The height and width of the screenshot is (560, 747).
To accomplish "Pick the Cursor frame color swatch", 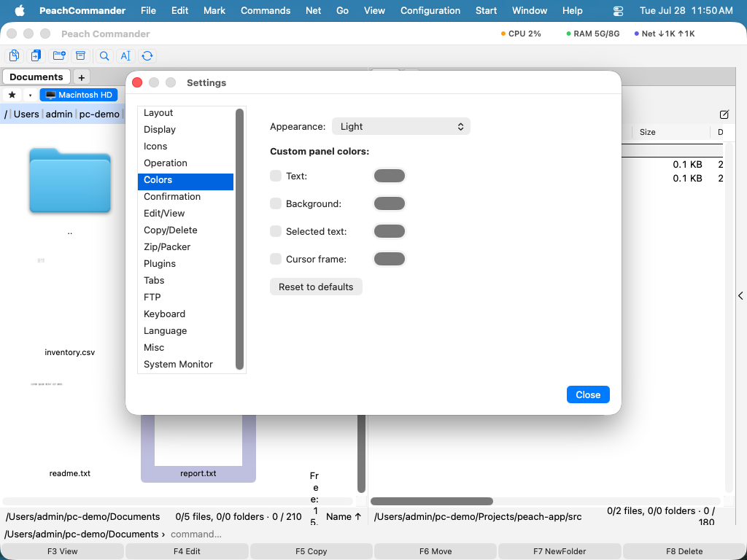I will coord(390,259).
